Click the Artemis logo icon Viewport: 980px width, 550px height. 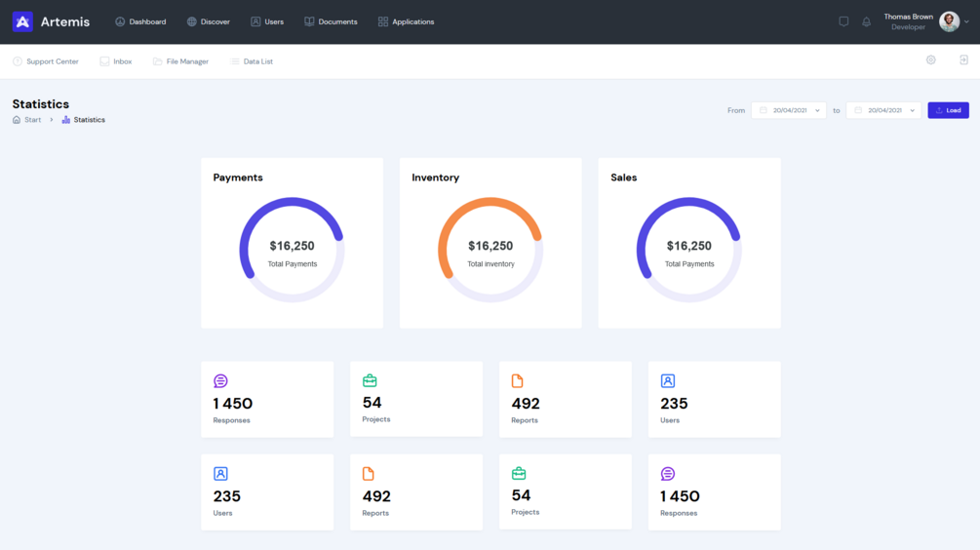click(x=22, y=21)
